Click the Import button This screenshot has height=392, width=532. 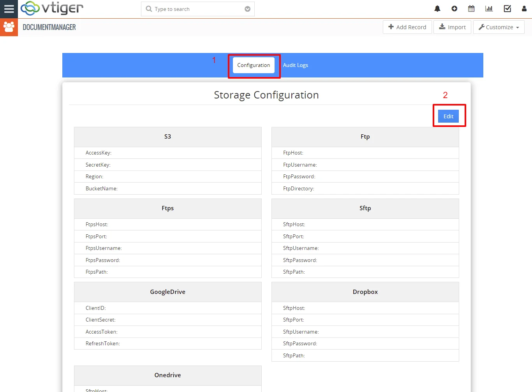click(x=452, y=27)
